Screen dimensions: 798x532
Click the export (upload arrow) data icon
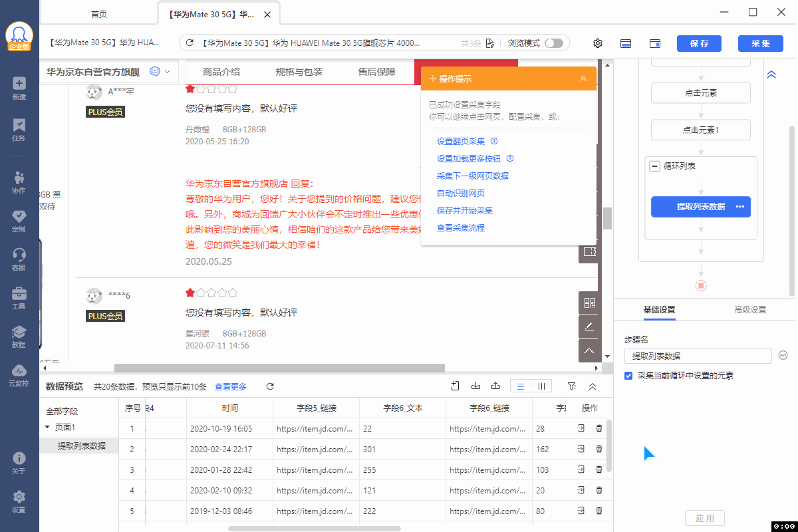495,386
